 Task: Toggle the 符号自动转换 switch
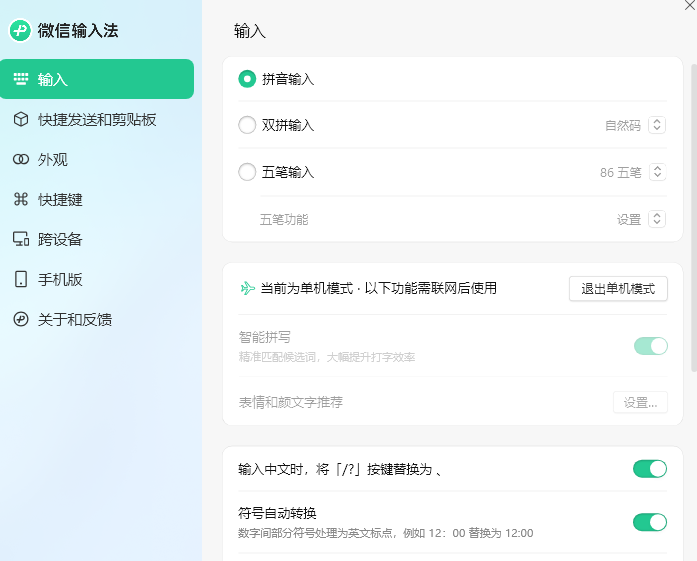pos(649,522)
